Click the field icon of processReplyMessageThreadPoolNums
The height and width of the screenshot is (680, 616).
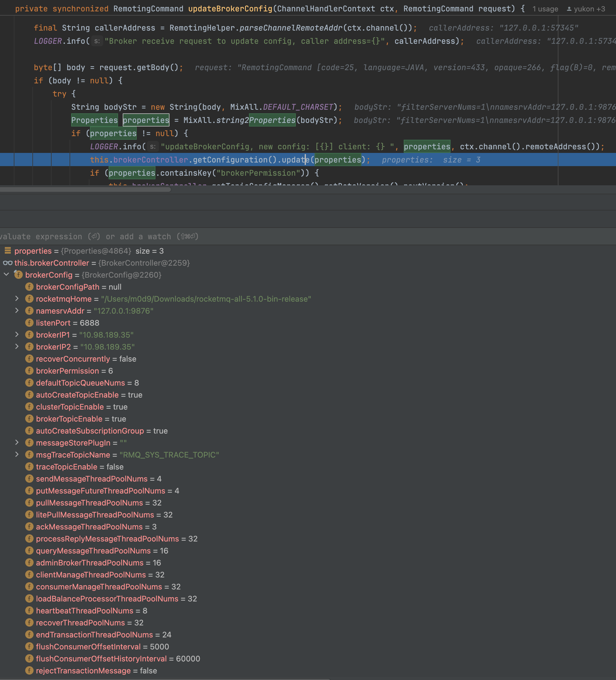pos(29,538)
